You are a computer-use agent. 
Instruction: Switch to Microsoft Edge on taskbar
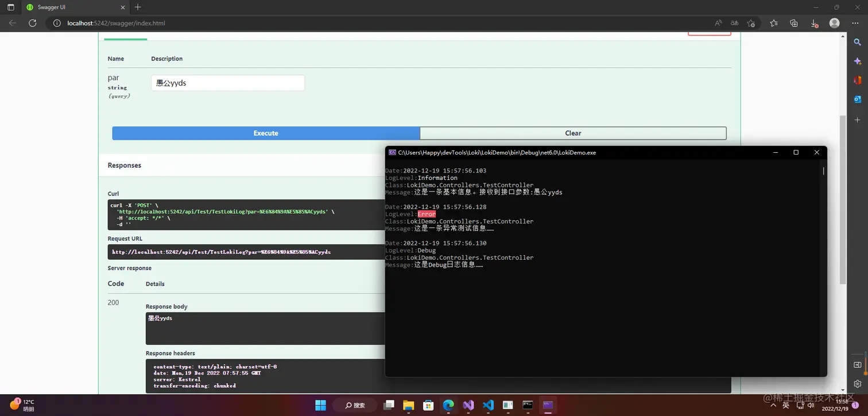tap(448, 405)
